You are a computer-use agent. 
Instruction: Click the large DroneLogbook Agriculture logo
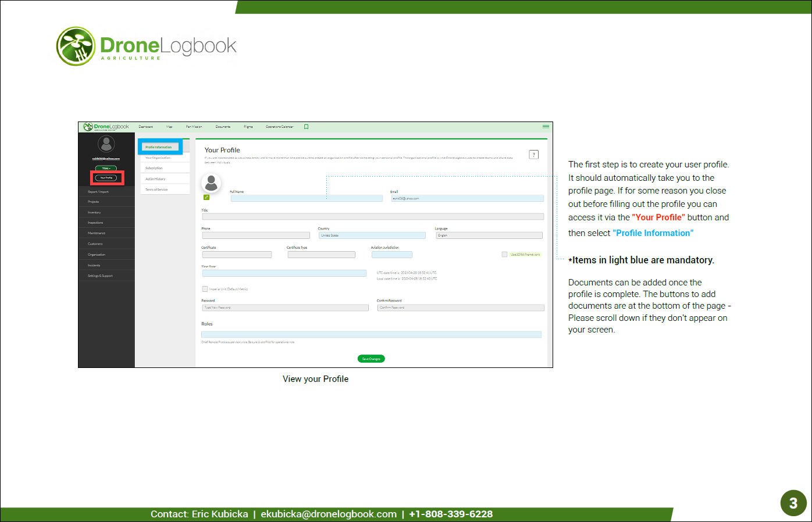147,46
